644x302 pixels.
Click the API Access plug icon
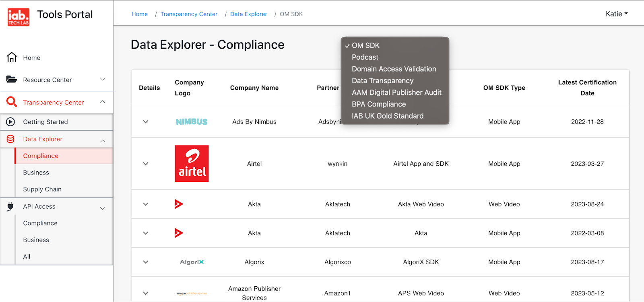tap(11, 207)
